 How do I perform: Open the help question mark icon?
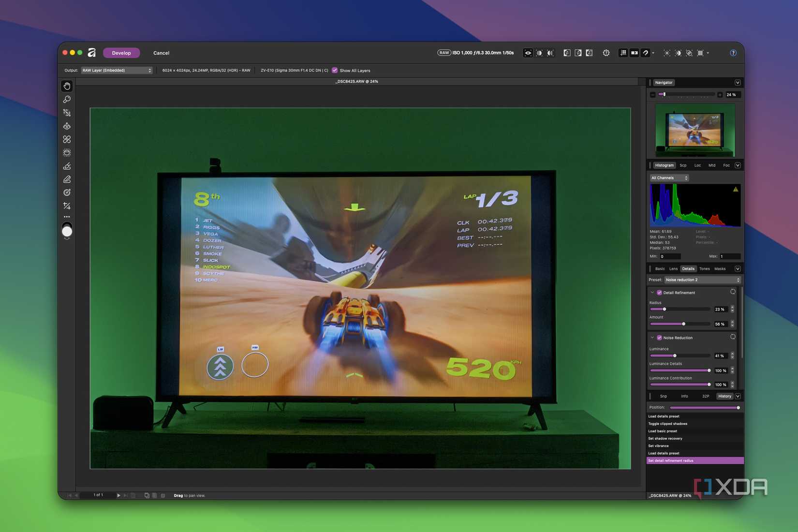point(733,53)
